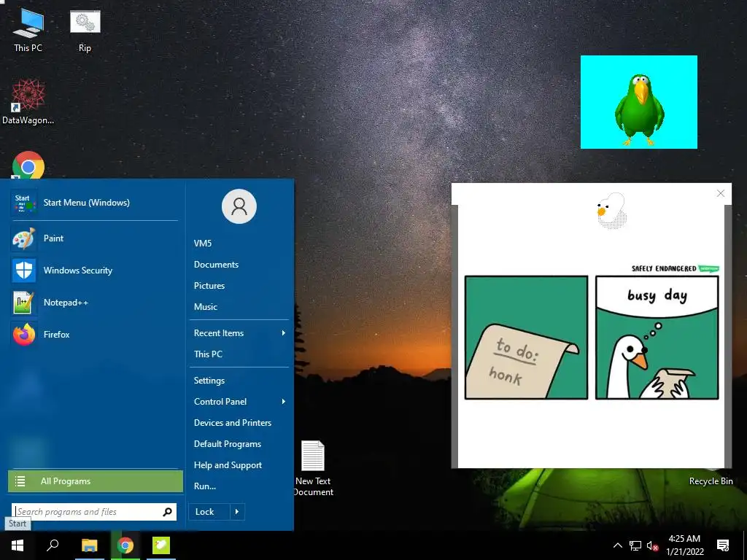Open VM5 user folder
Screen dimensions: 747x560
click(x=203, y=244)
